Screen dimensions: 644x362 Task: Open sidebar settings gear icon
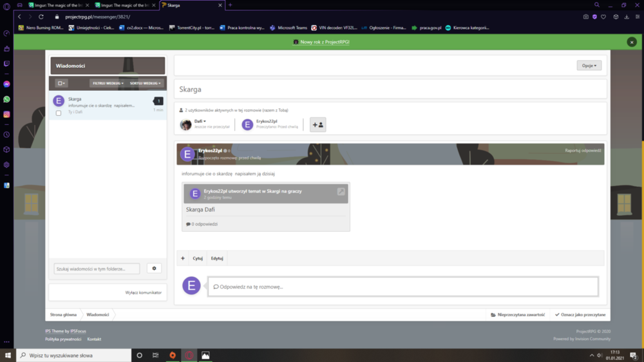(6, 165)
